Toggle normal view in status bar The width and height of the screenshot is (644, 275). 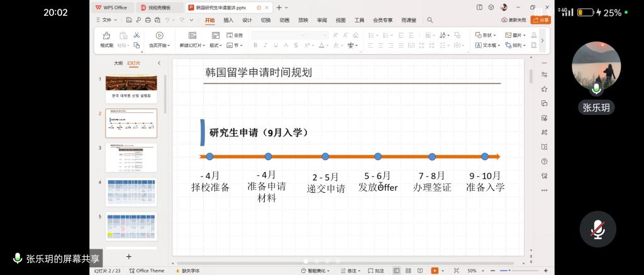[x=396, y=271]
